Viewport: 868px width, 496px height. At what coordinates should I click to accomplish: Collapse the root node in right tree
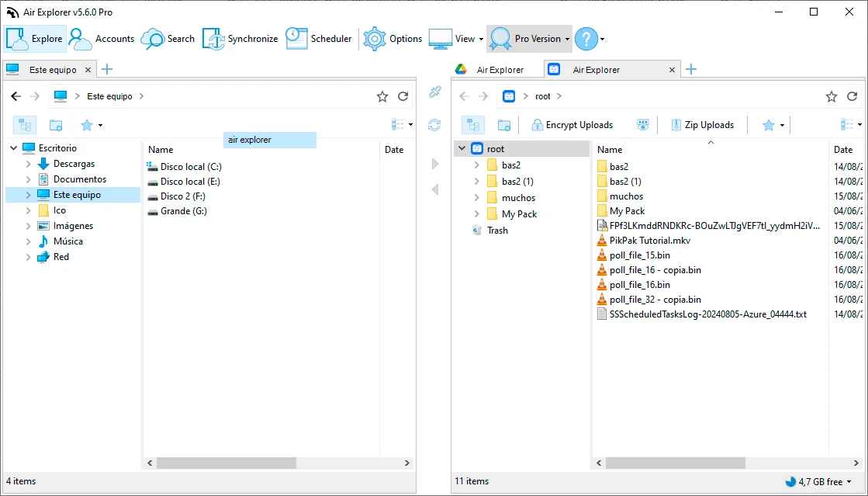tap(462, 148)
